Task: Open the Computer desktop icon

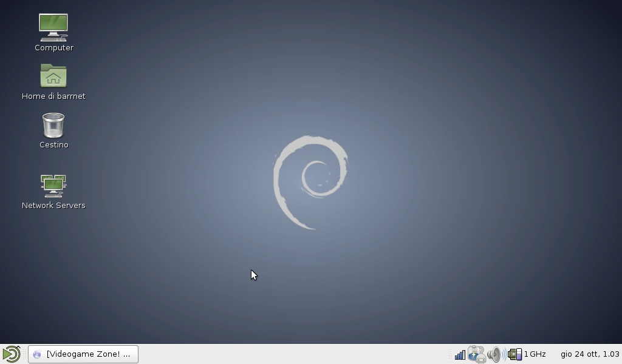Action: click(53, 27)
